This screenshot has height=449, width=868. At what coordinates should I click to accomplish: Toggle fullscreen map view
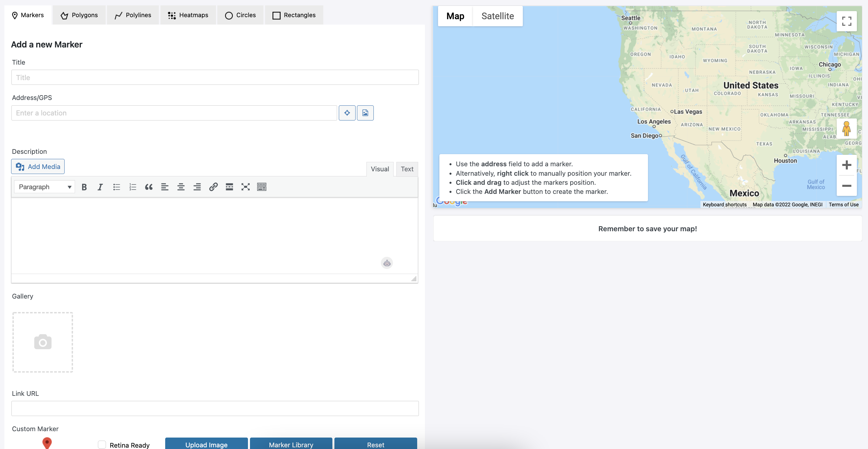(846, 21)
